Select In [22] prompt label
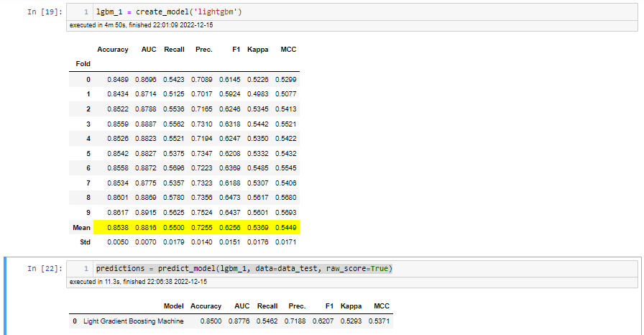The width and height of the screenshot is (644, 335). (45, 268)
